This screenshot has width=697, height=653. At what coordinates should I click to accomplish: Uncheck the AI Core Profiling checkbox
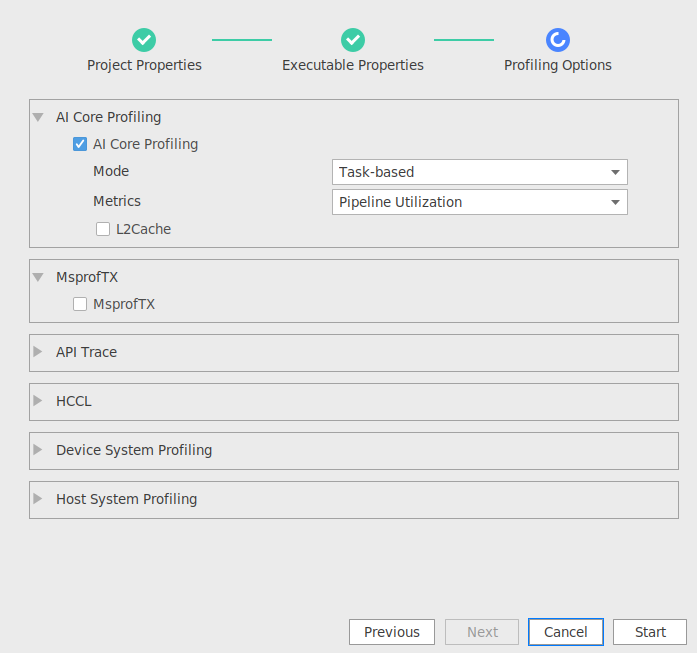click(x=80, y=144)
